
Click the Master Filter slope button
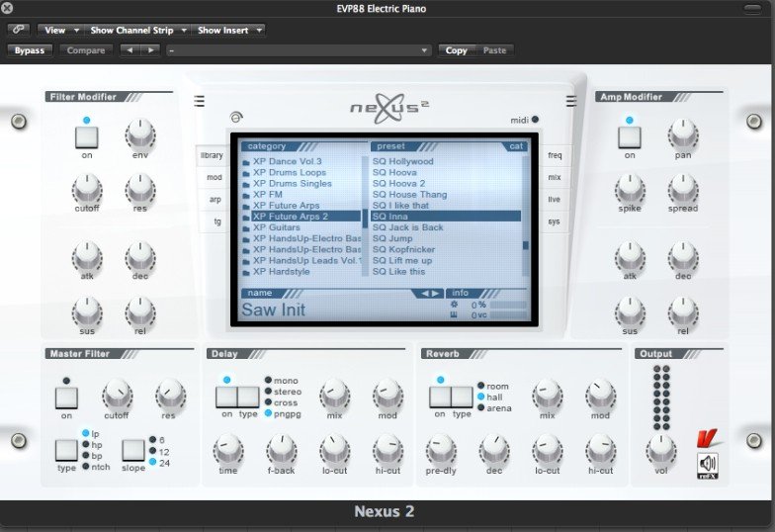tap(132, 450)
